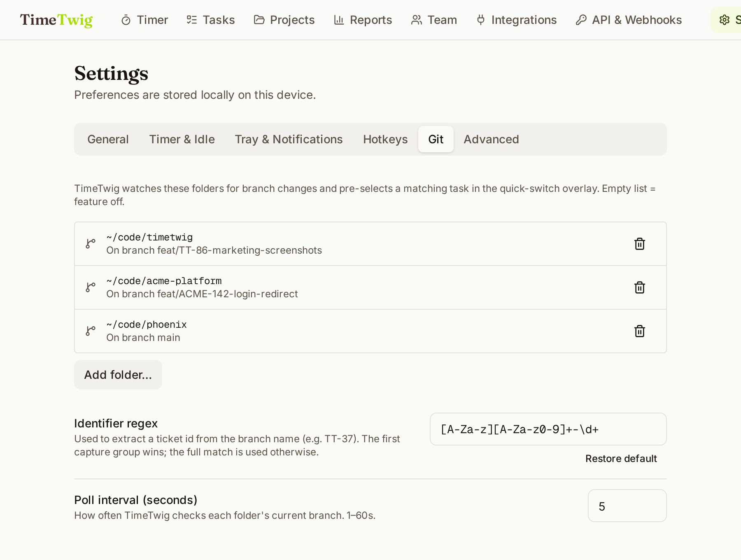741x560 pixels.
Task: Click the API key icon
Action: tap(581, 20)
